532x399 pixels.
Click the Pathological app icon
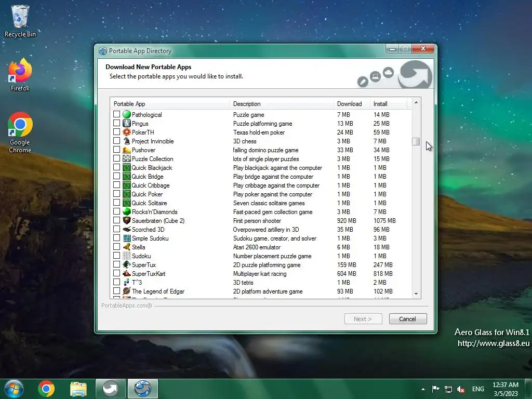point(127,115)
